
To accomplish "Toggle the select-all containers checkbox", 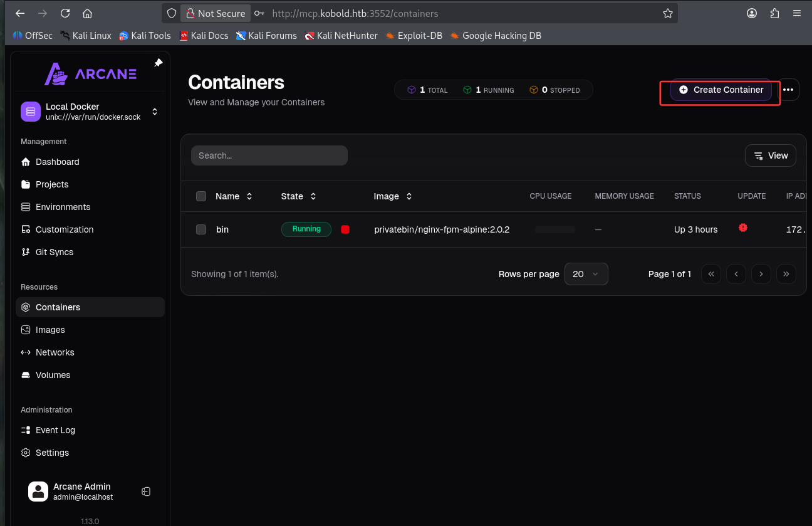I will [201, 196].
